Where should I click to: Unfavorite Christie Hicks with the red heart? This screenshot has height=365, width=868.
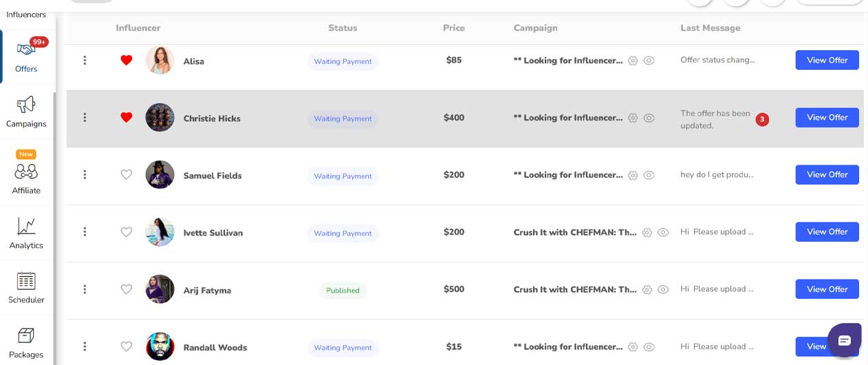point(127,118)
